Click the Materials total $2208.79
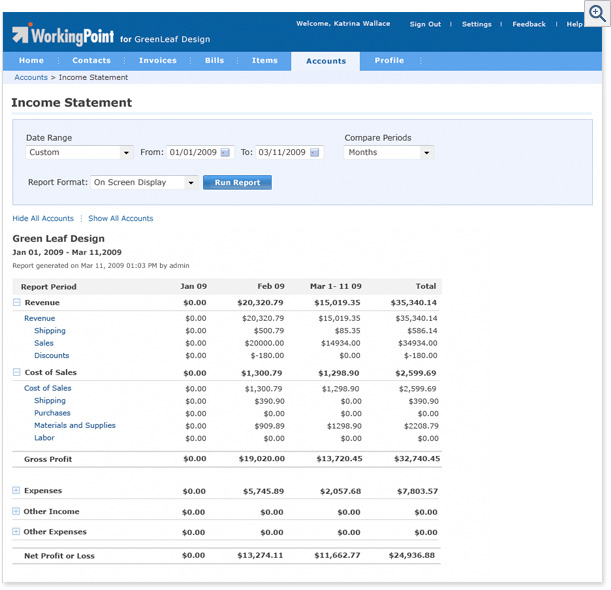 tap(421, 426)
